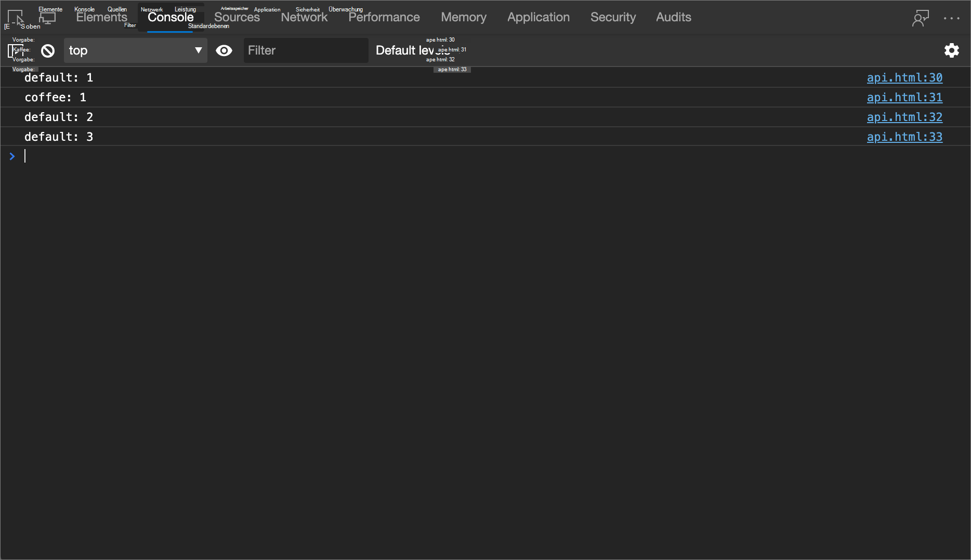The height and width of the screenshot is (560, 971).
Task: Open the DevTools settings gear
Action: (952, 50)
